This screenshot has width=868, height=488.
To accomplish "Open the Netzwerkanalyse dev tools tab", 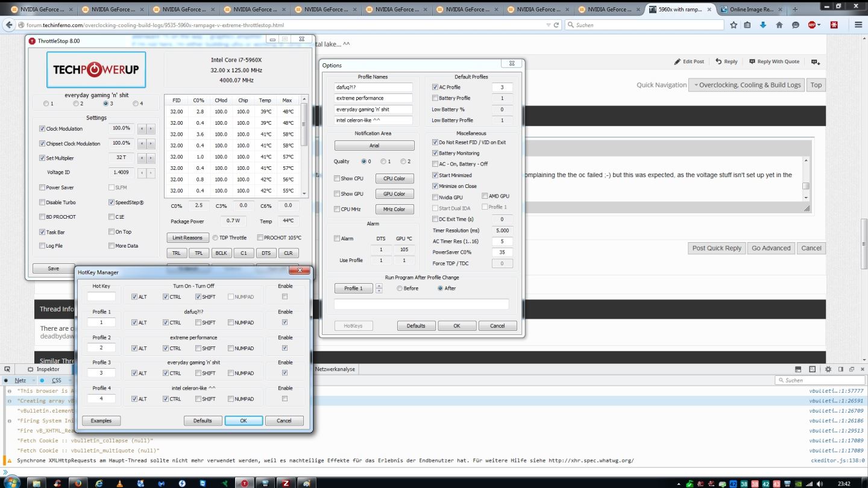I will [335, 369].
